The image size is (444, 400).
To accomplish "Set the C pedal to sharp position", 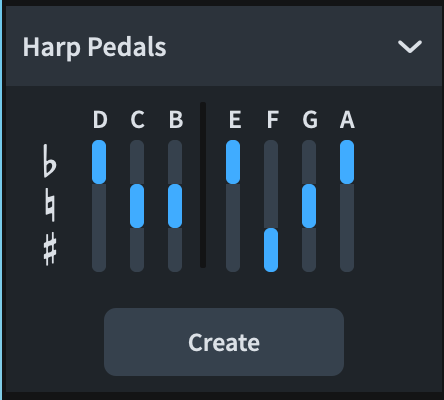I will click(x=137, y=250).
